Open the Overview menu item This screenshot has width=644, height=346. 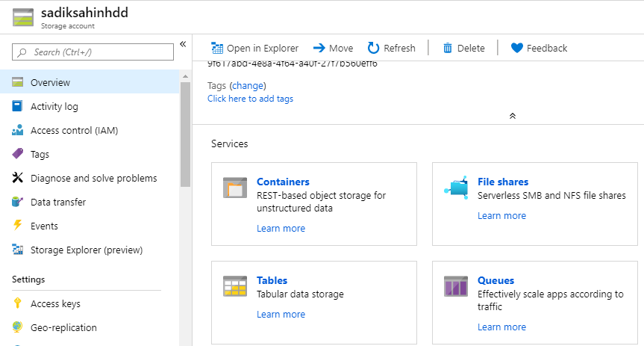click(x=90, y=82)
